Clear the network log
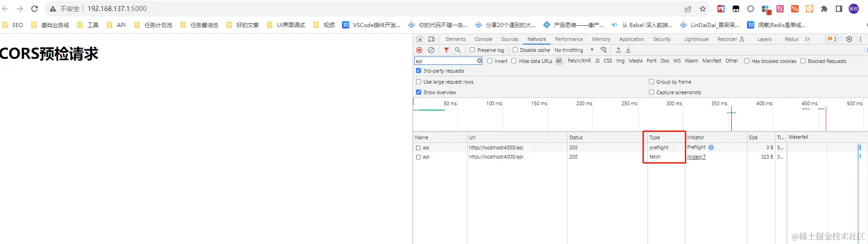The height and width of the screenshot is (244, 868). click(431, 50)
